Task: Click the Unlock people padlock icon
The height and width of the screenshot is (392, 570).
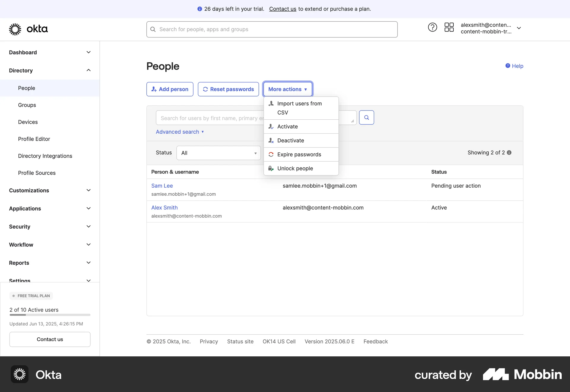Action: 271,168
